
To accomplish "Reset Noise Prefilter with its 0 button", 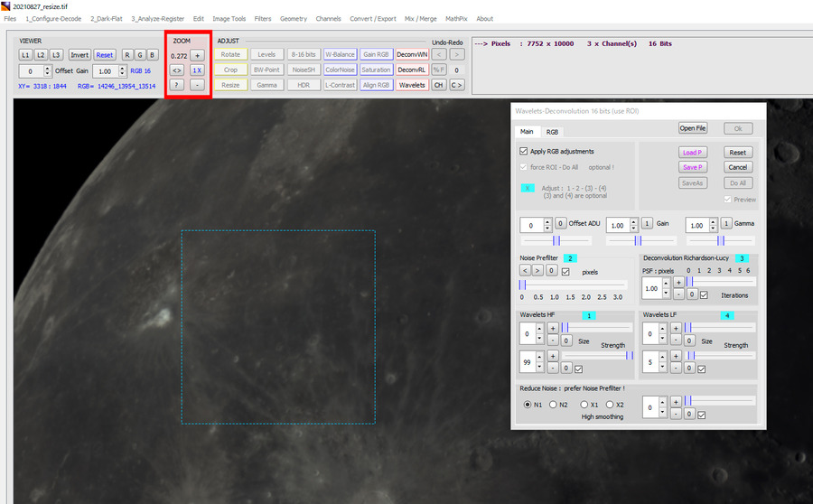I will click(x=552, y=270).
